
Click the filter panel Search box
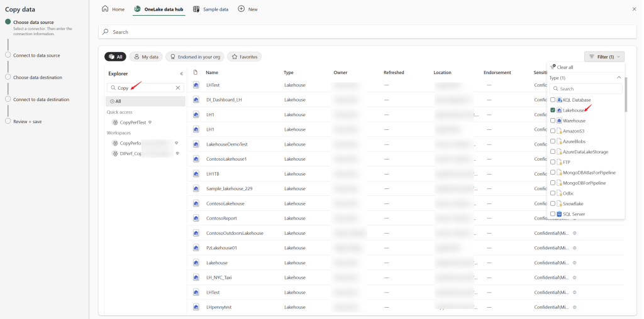coord(586,89)
